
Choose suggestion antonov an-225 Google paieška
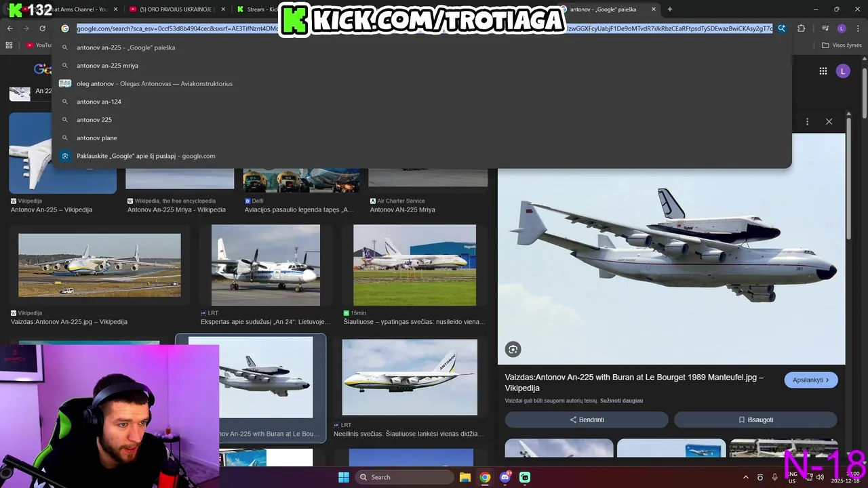(x=421, y=47)
